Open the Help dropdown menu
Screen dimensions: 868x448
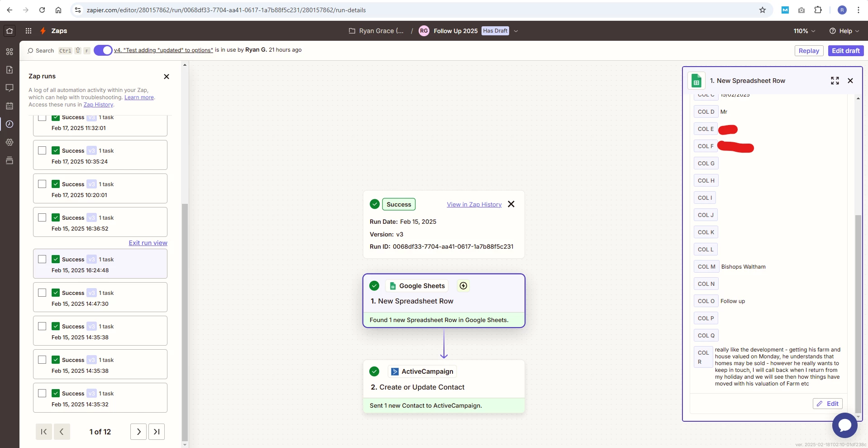click(x=844, y=31)
